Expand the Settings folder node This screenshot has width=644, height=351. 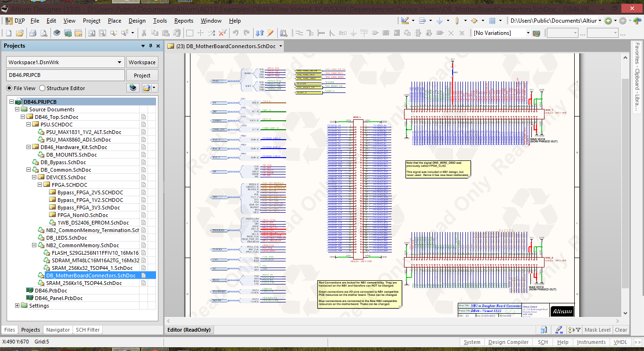[17, 306]
